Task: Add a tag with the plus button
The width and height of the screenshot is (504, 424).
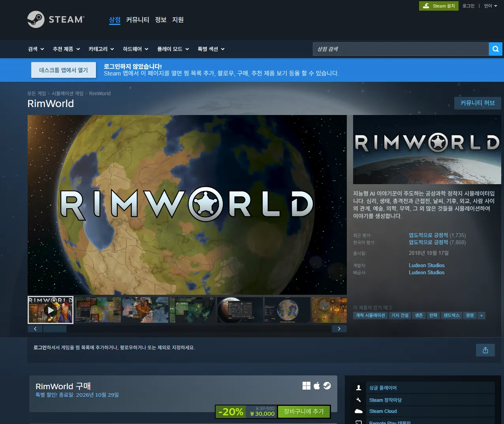Action: pyautogui.click(x=481, y=315)
